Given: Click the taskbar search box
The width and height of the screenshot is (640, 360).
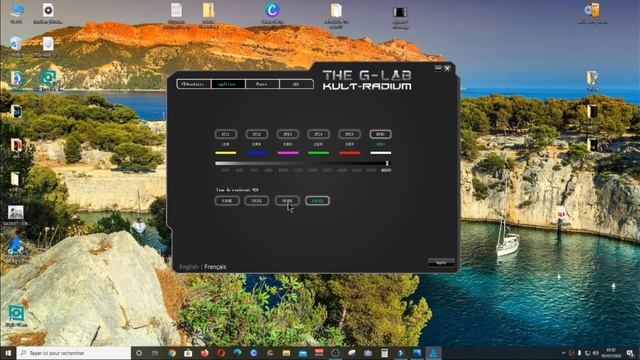Looking at the screenshot, I should tap(74, 353).
